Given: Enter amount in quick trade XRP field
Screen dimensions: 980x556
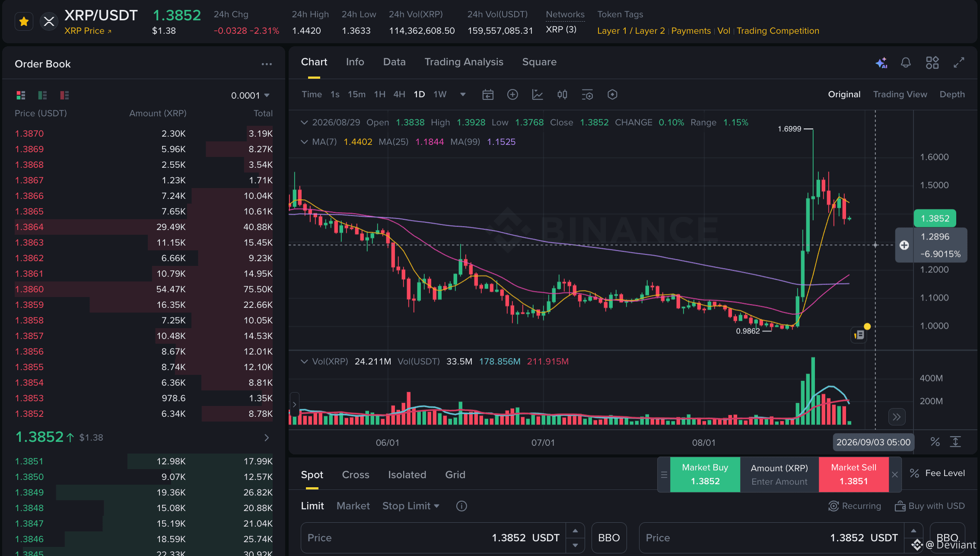Looking at the screenshot, I should 780,474.
